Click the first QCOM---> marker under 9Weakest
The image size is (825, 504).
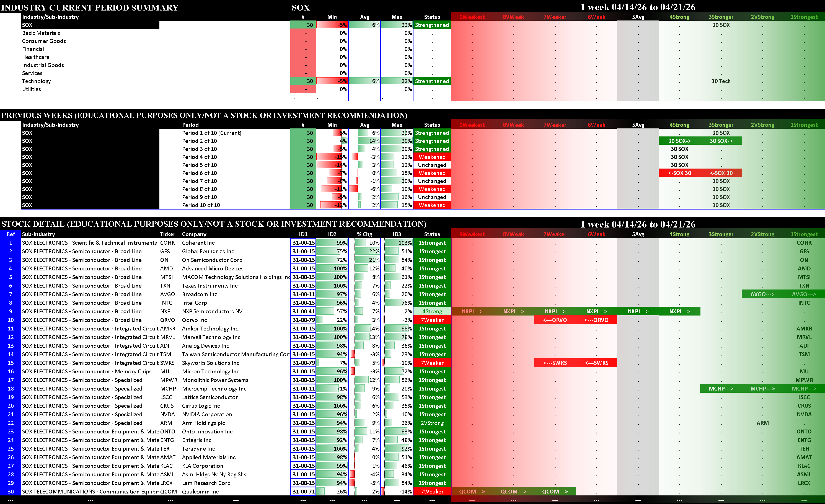point(472,492)
